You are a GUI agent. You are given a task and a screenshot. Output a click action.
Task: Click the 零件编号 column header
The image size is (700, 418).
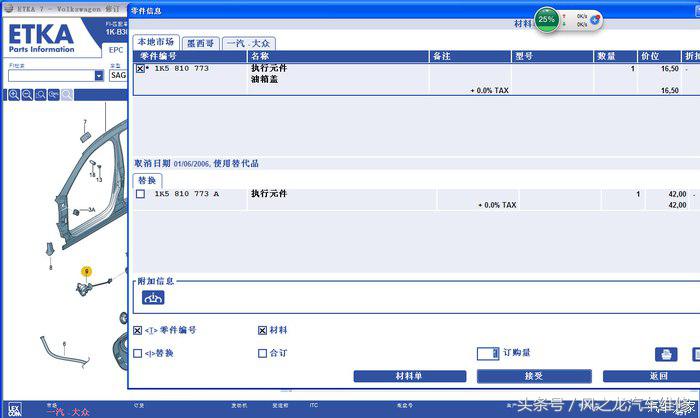191,56
